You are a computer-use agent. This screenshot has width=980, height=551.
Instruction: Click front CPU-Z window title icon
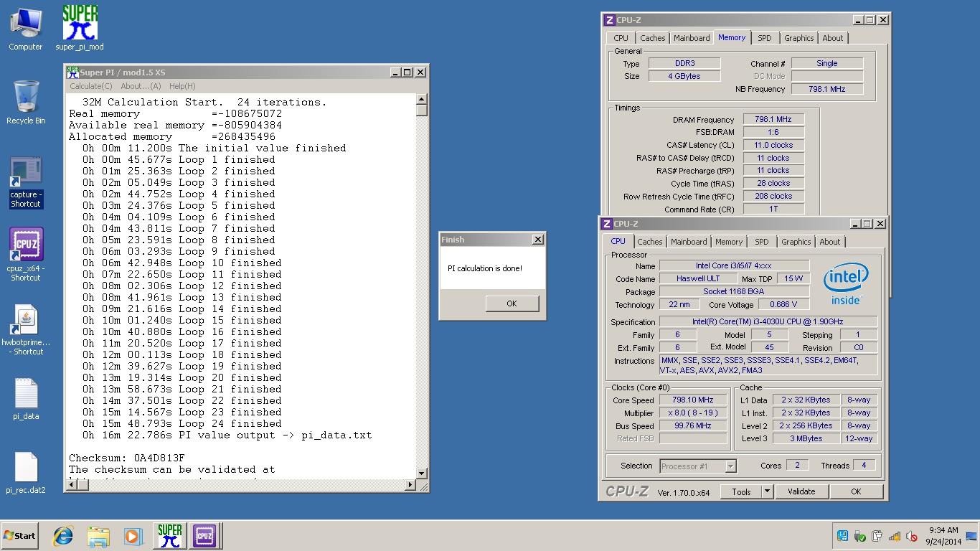pos(607,224)
